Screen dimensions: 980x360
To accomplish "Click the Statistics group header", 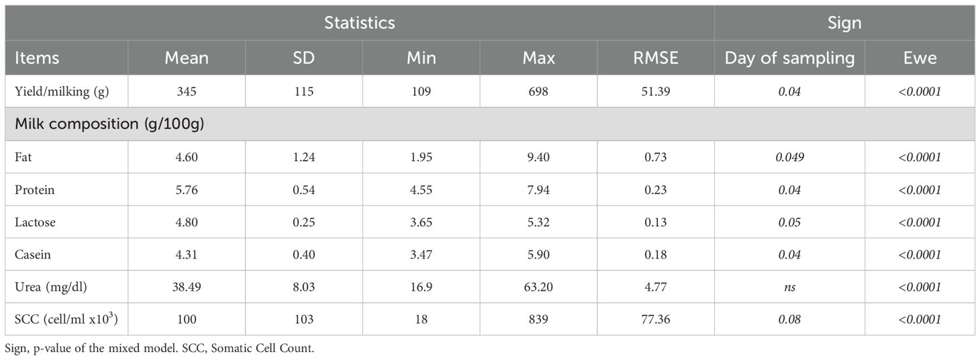I will [x=359, y=23].
